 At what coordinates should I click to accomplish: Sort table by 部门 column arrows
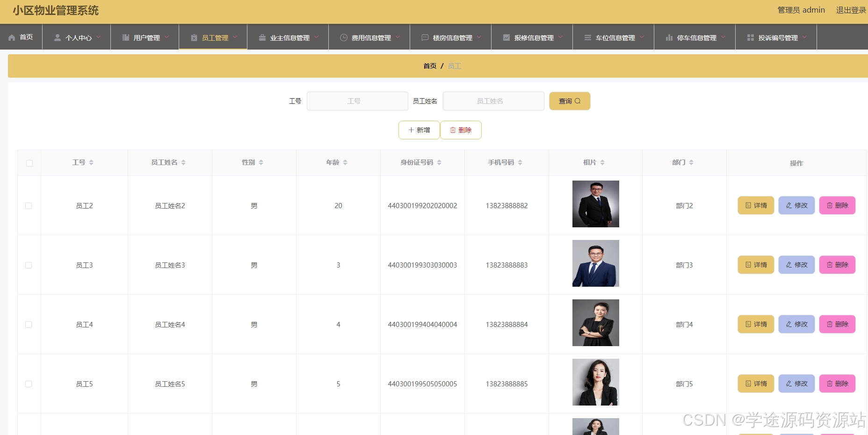click(691, 162)
